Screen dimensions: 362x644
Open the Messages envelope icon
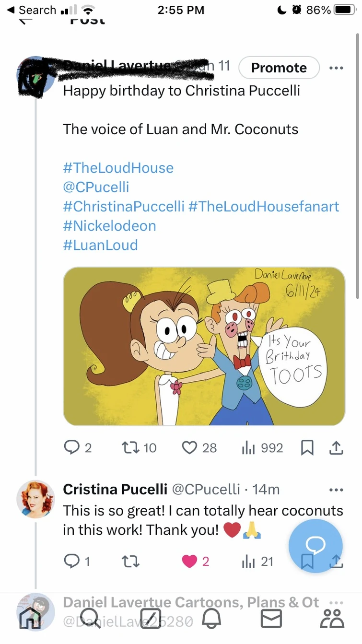[x=271, y=619]
